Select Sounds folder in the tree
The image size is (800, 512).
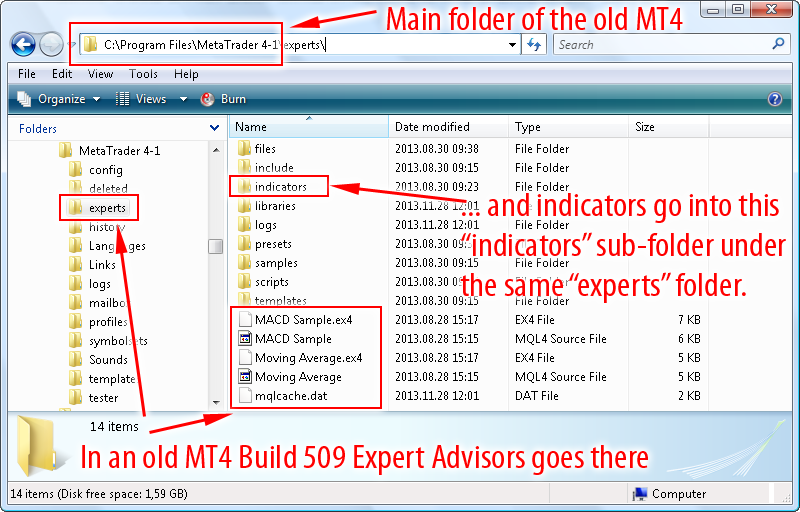108,360
